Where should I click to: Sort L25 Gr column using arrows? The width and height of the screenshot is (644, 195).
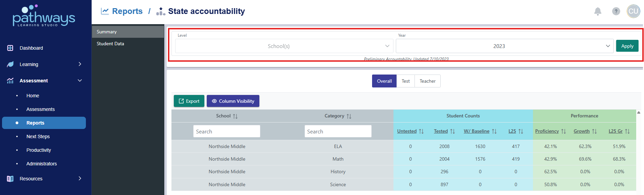tap(627, 131)
